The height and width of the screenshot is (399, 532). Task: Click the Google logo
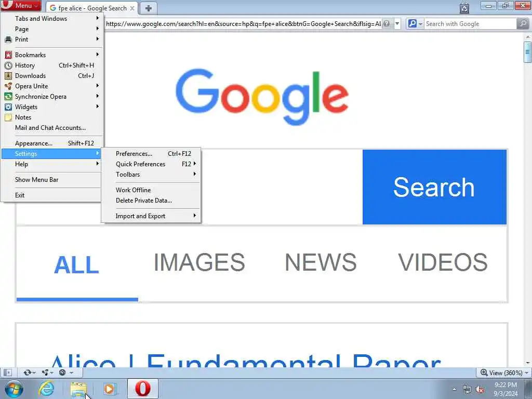(262, 97)
